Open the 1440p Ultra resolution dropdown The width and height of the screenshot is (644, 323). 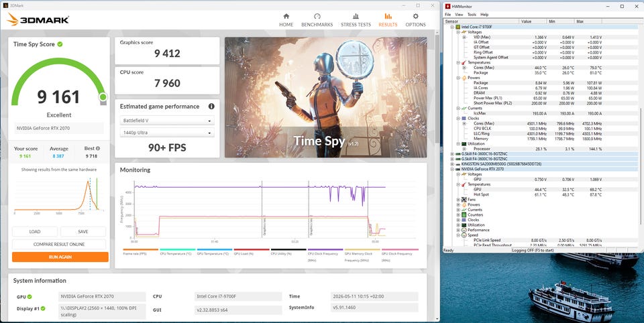167,133
